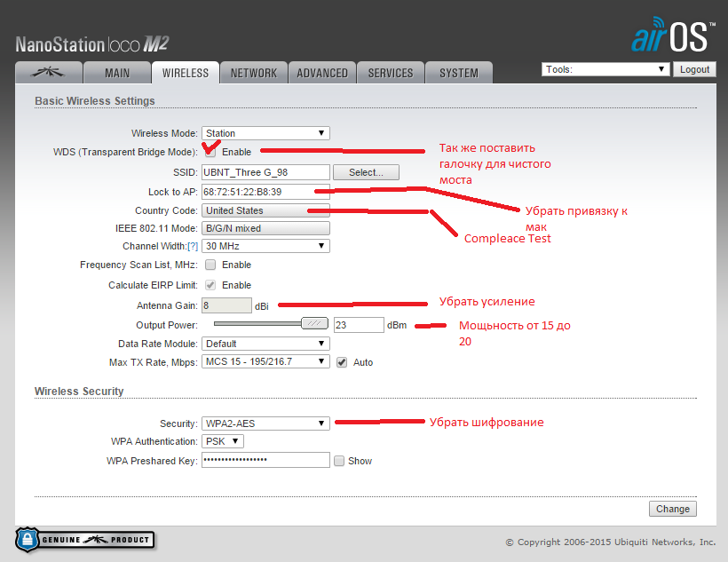Open the SERVICES tab
728x562 pixels.
(391, 73)
